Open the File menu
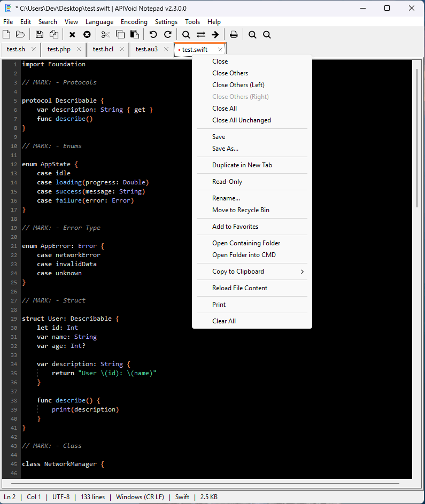Image resolution: width=425 pixels, height=504 pixels. pos(8,22)
